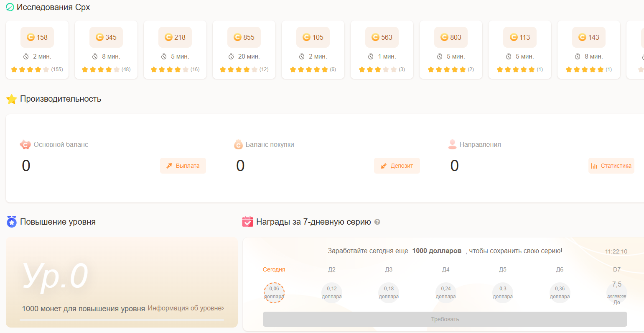The width and height of the screenshot is (644, 333).
Task: Click the 11:22:10 countdown timer
Action: click(616, 251)
